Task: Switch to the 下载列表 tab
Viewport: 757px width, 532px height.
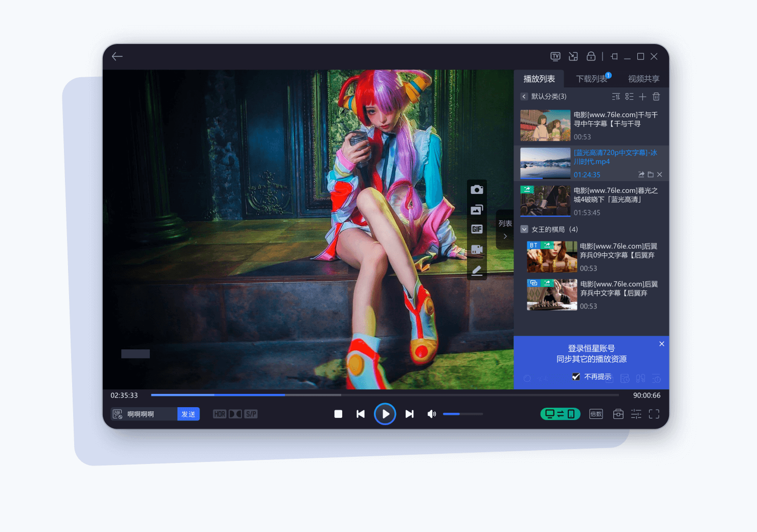Action: (x=591, y=79)
